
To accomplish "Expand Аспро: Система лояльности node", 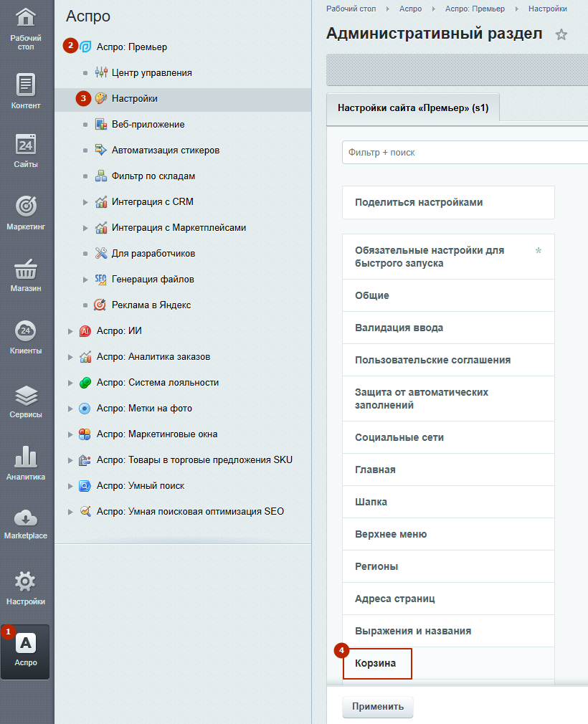I will pos(70,384).
